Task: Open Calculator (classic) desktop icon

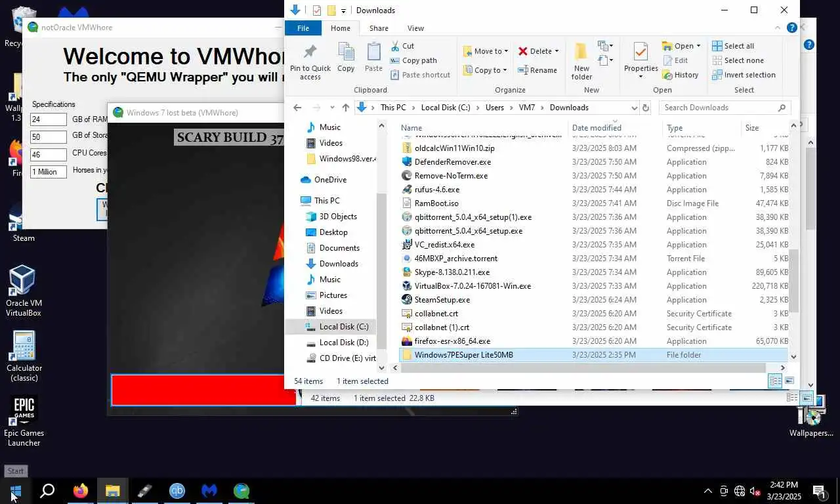Action: click(x=24, y=356)
